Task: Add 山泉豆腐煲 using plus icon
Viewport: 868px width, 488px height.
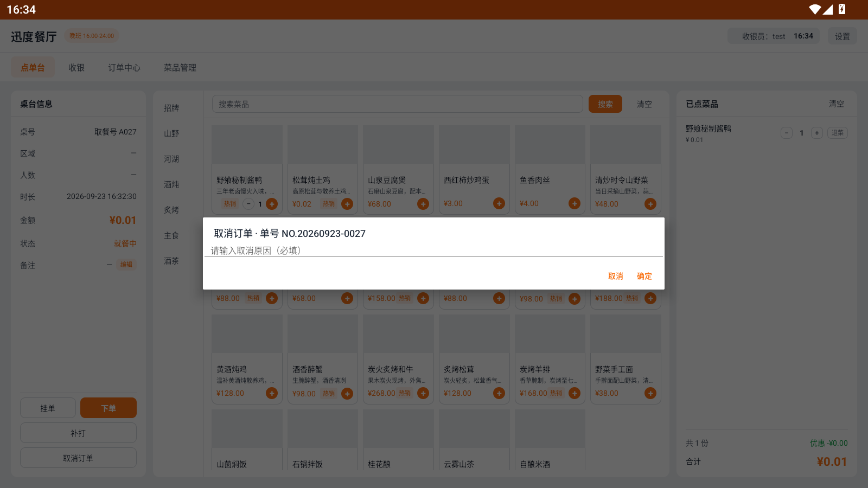Action: click(x=423, y=204)
